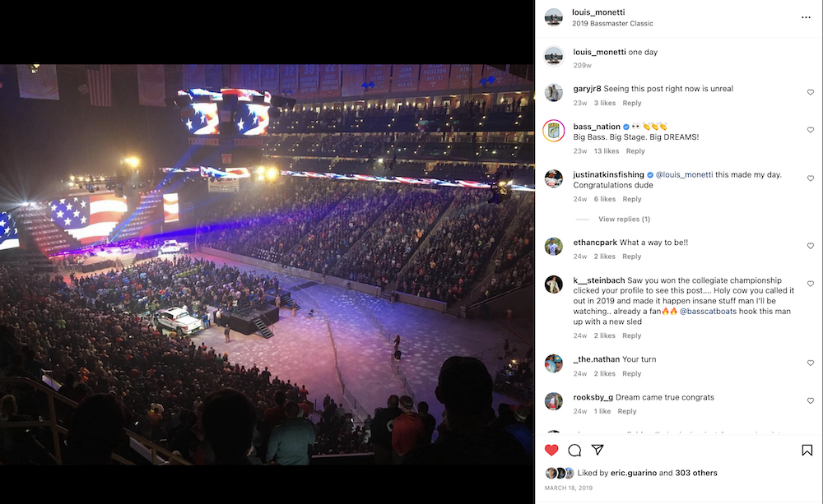
Task: Share post via paper plane icon
Action: pyautogui.click(x=598, y=450)
